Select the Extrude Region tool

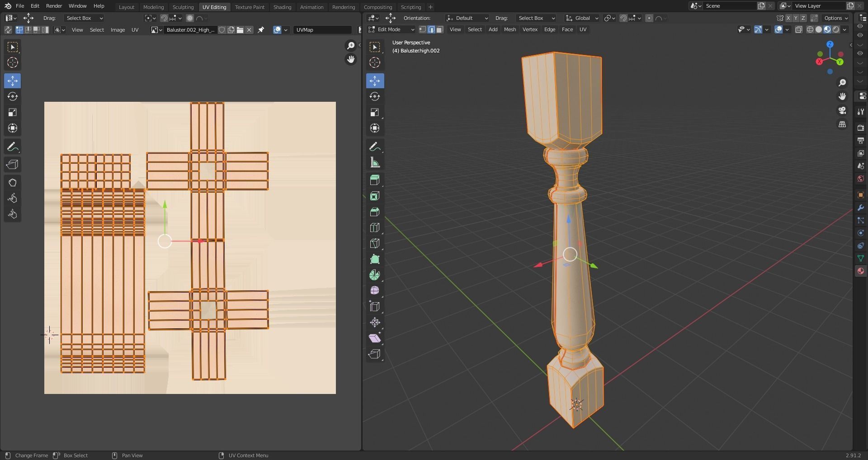click(x=375, y=180)
